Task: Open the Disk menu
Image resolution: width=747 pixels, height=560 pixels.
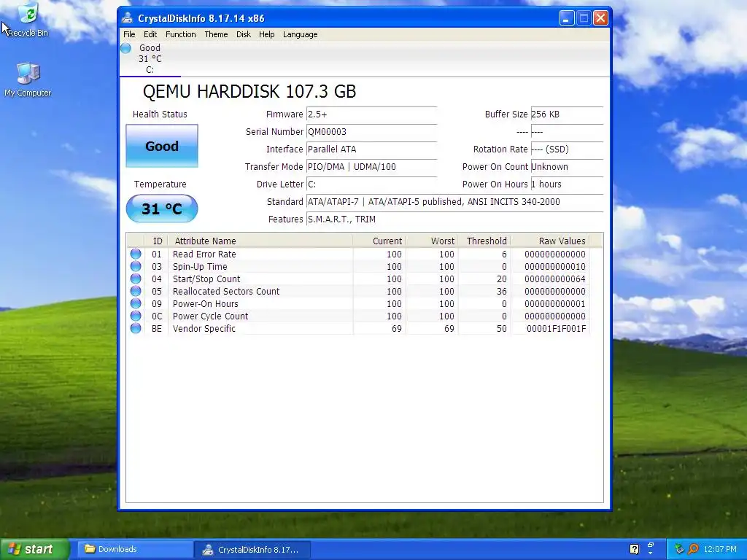Action: 244,34
